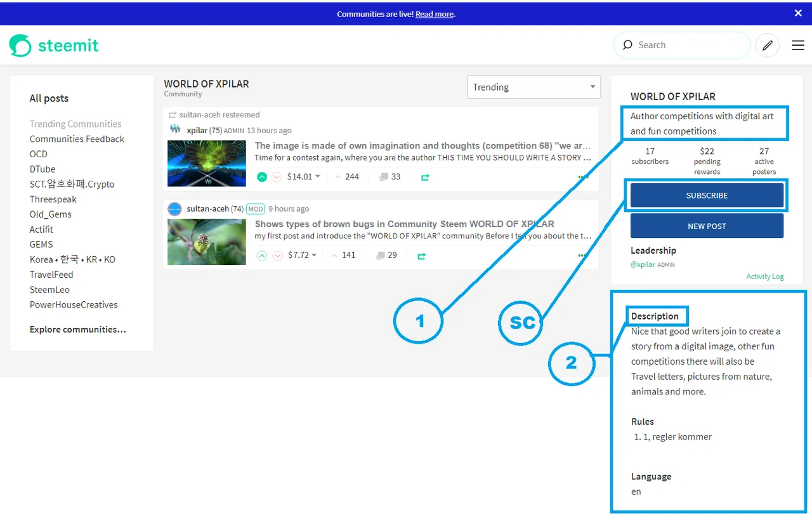Follow the Read more link in banner
812x520 pixels.
click(435, 14)
